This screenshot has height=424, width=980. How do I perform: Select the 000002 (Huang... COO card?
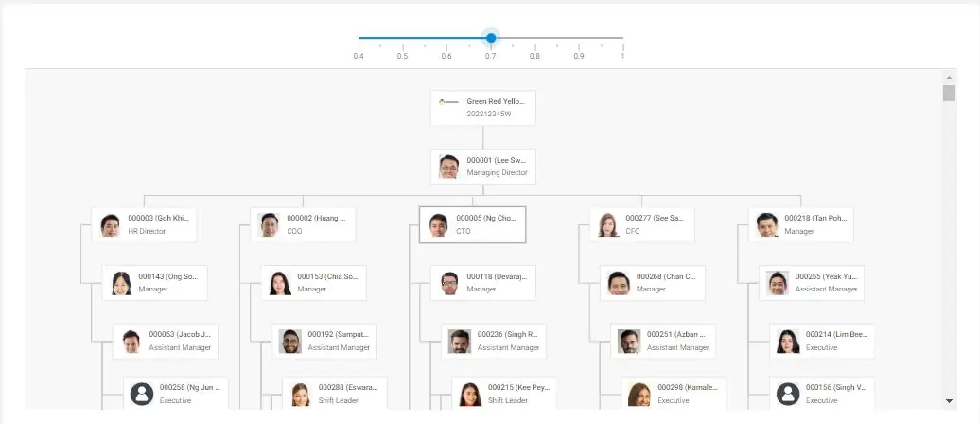303,224
